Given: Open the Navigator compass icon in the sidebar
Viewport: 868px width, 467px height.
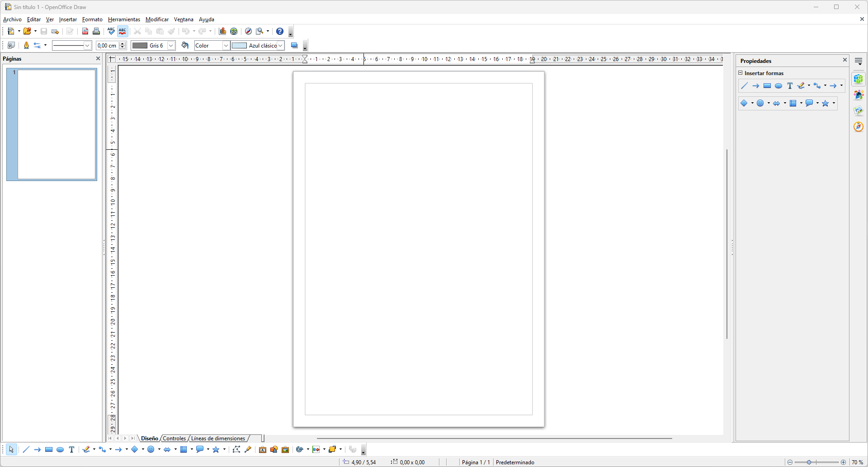Looking at the screenshot, I should (859, 127).
